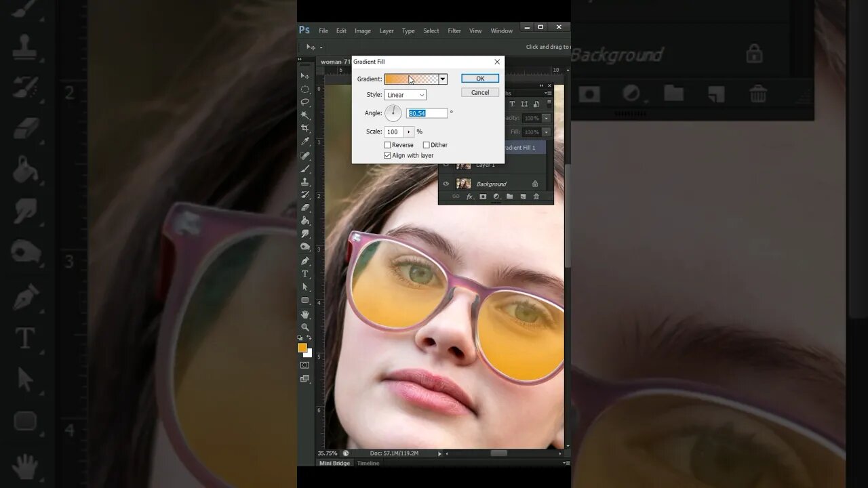Click the layer styles fx icon

pyautogui.click(x=469, y=197)
